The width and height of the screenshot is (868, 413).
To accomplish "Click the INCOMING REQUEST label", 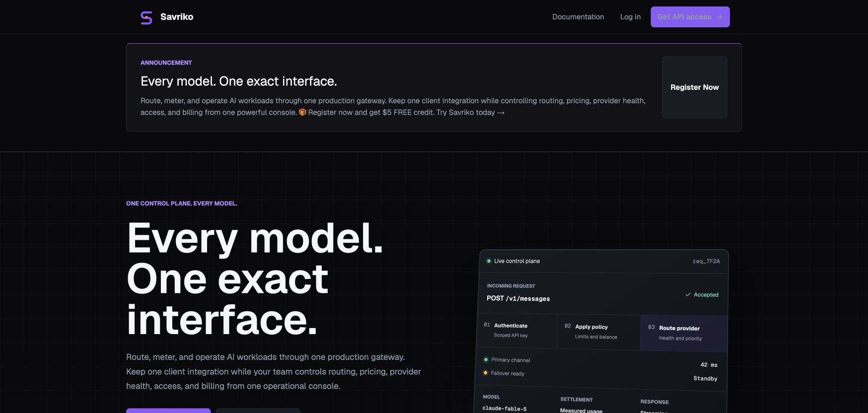I will tap(511, 286).
